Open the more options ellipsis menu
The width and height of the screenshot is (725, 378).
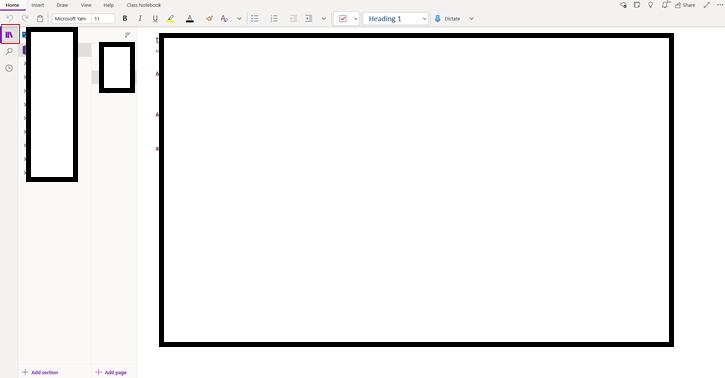pos(719,5)
